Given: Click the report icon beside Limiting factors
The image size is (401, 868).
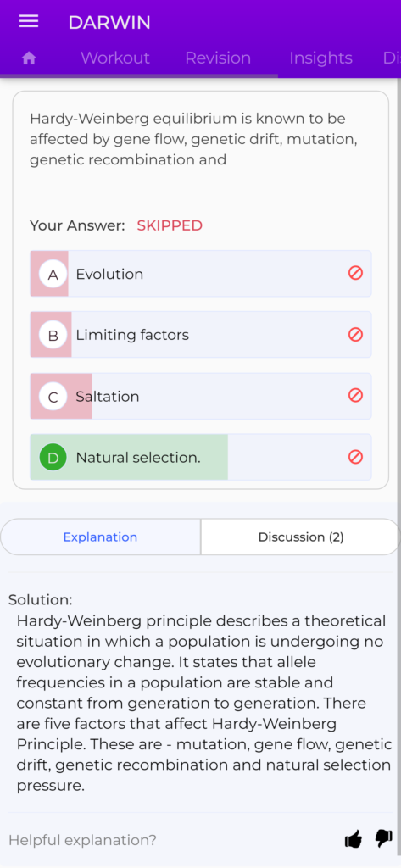Looking at the screenshot, I should (x=355, y=334).
